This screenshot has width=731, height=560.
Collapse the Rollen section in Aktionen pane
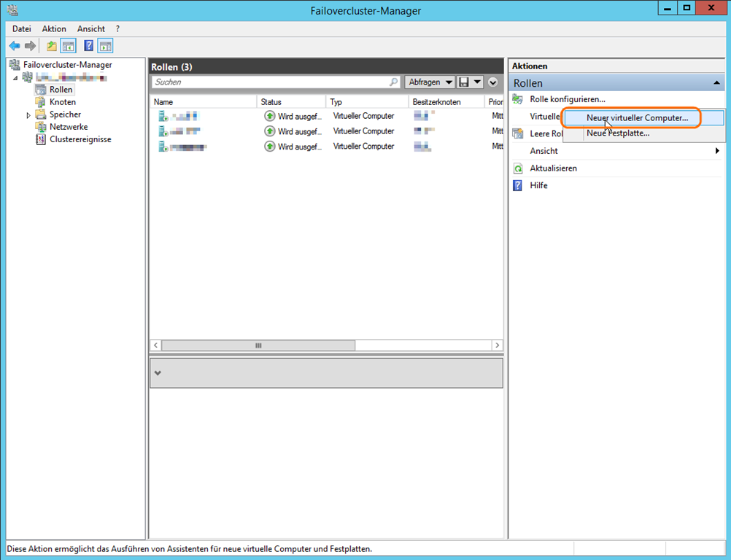(717, 83)
